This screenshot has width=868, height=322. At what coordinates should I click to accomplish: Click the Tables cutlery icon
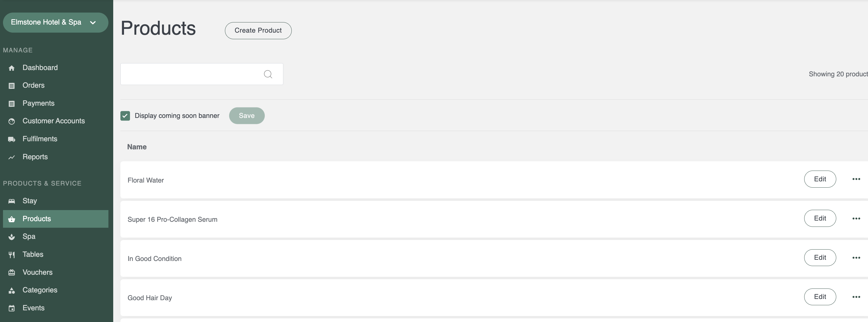[12, 255]
